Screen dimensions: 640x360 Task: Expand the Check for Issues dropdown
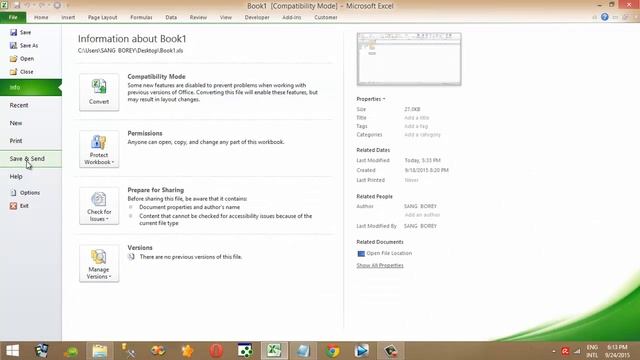coord(99,206)
